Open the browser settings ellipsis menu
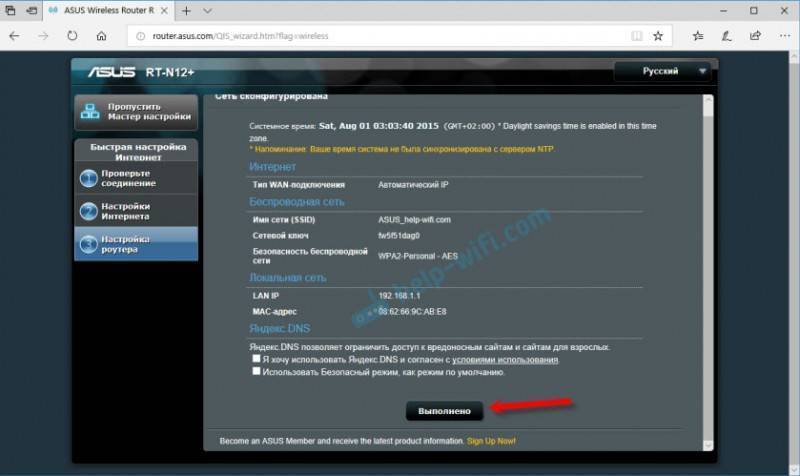 [785, 36]
